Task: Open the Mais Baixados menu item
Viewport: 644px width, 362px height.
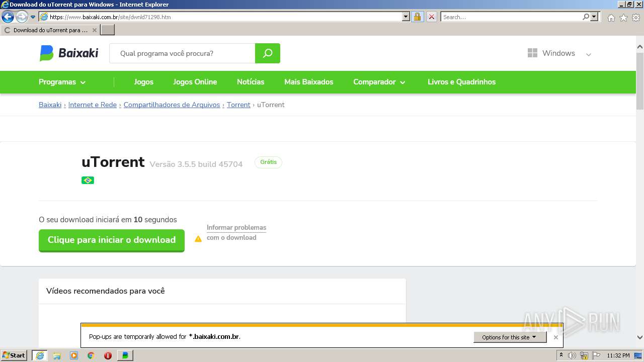Action: pos(309,82)
